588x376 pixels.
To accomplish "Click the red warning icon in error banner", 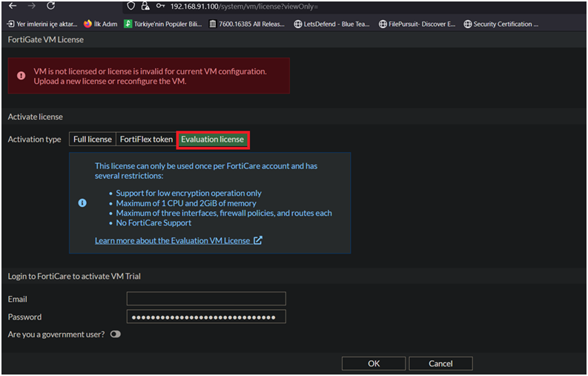I will (x=21, y=76).
